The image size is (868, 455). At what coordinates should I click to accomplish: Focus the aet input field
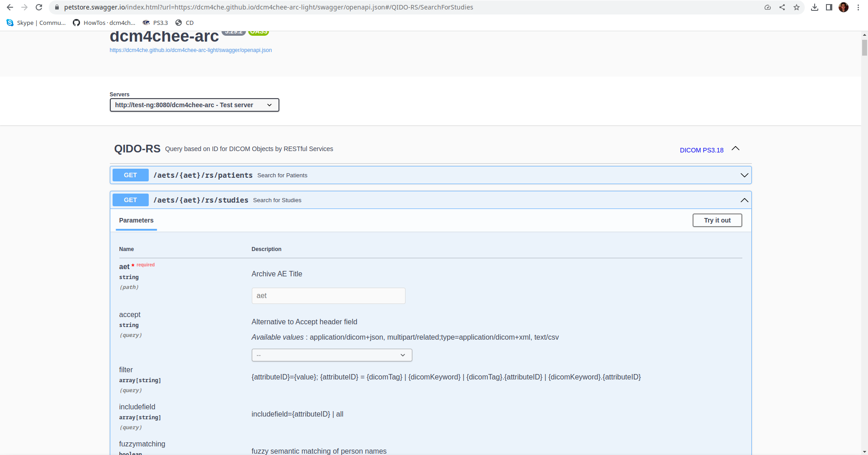click(328, 296)
